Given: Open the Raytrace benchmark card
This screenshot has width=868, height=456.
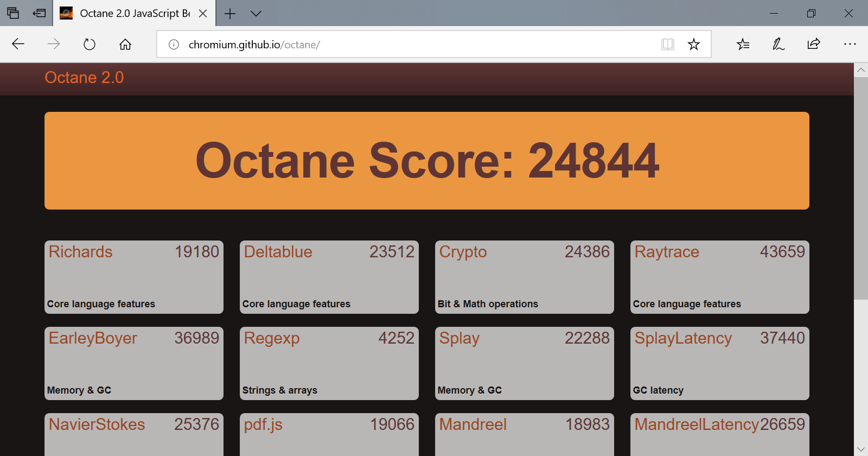Looking at the screenshot, I should coord(720,277).
